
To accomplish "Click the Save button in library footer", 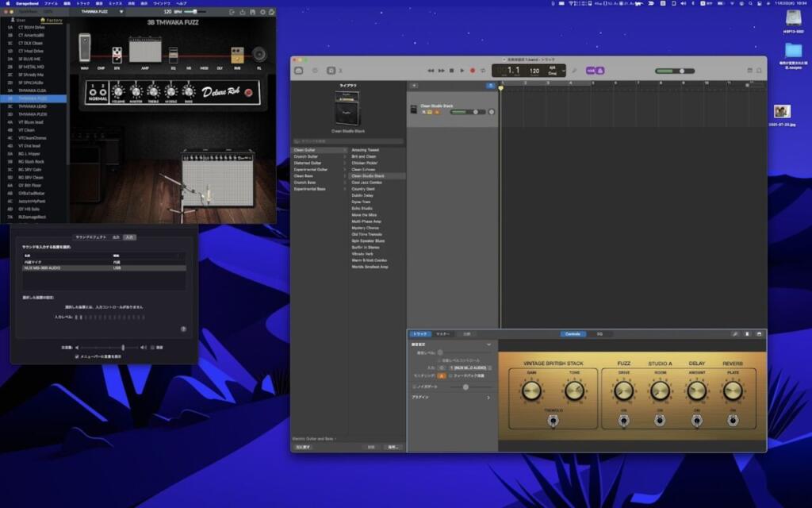I will (x=393, y=447).
